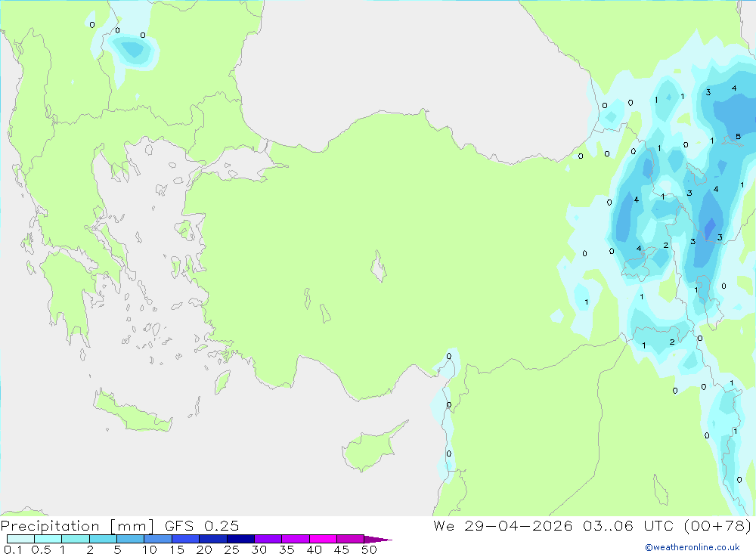Click the "GFS 0.25" model label
Viewport: 756px width, 554px height.
click(202, 525)
